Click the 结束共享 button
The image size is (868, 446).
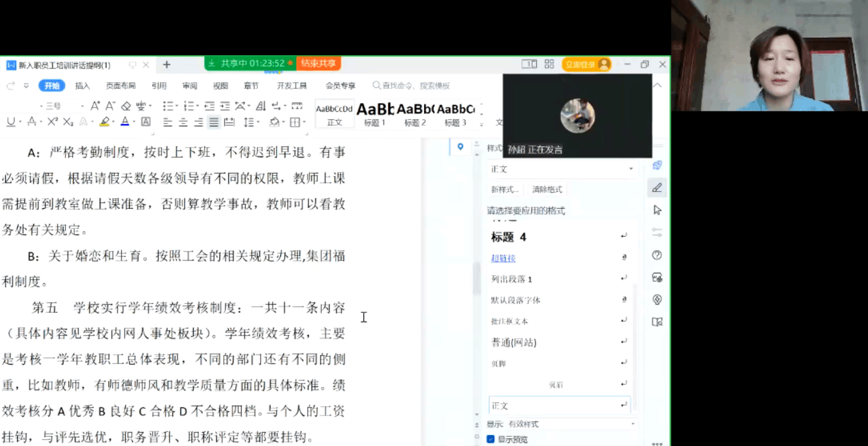(x=319, y=63)
